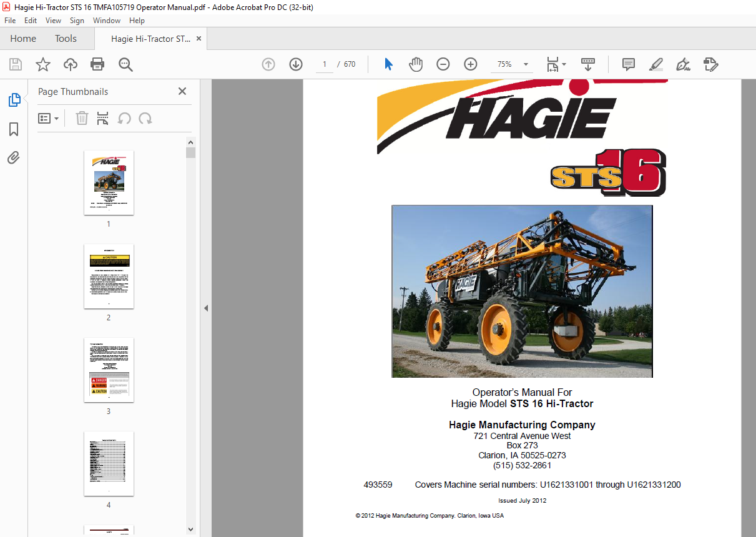Collapse the navigation pane arrow
The image size is (756, 537).
click(206, 308)
